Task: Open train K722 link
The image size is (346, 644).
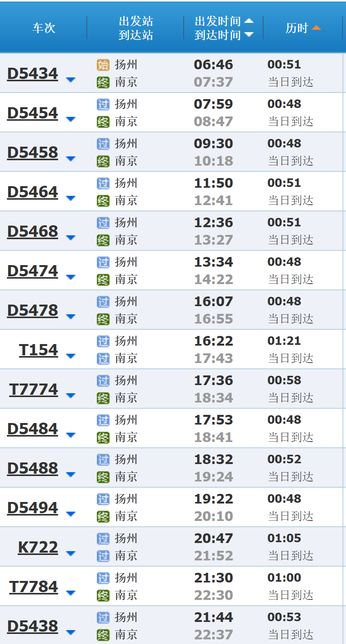Action: click(38, 547)
